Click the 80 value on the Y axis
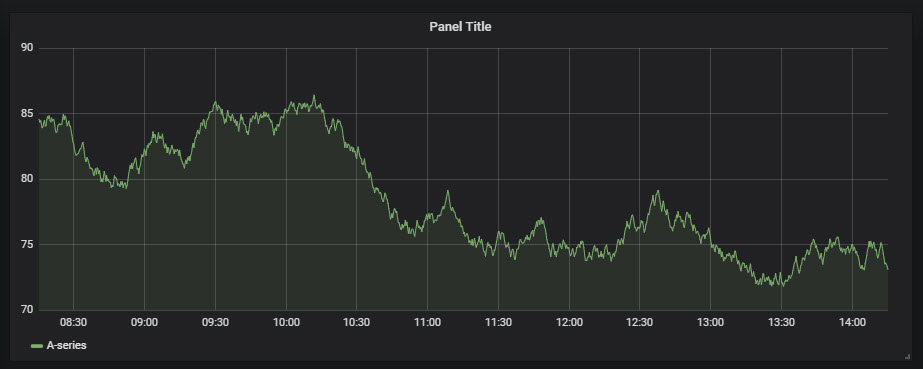This screenshot has width=923, height=369. [x=26, y=179]
